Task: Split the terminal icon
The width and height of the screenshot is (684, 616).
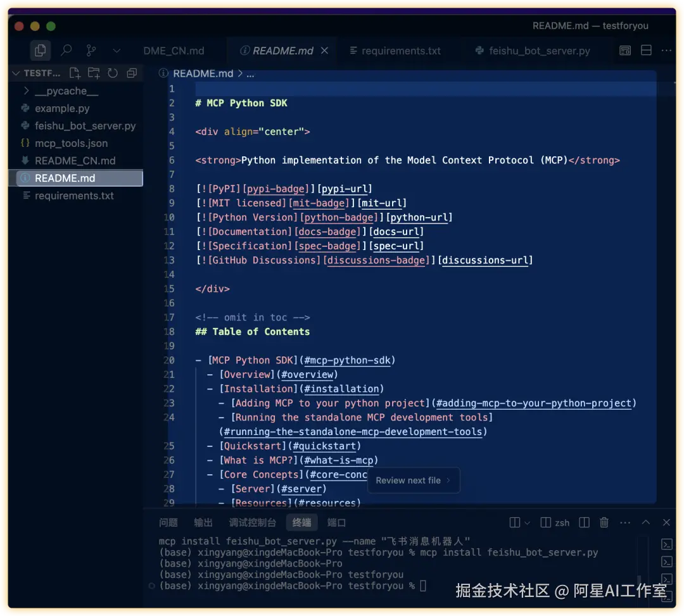Action: pos(584,522)
